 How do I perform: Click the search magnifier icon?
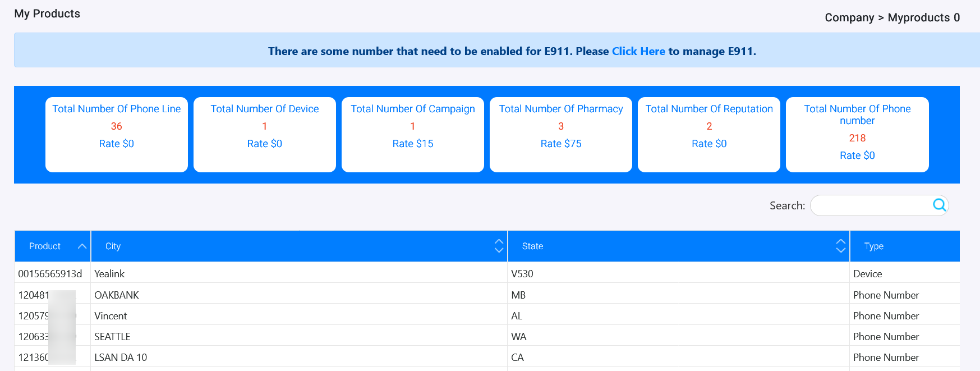pos(939,205)
